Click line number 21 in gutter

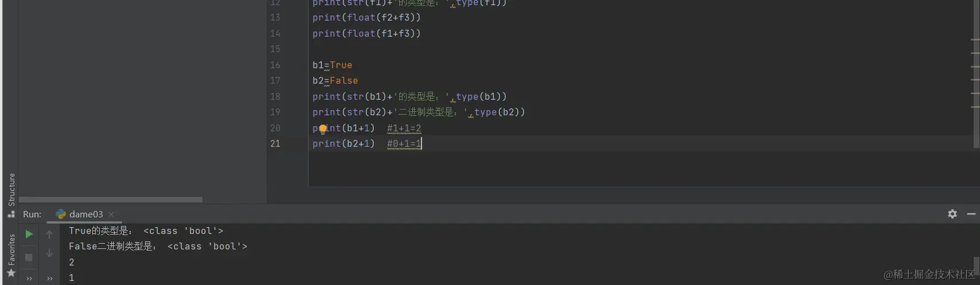coord(275,143)
